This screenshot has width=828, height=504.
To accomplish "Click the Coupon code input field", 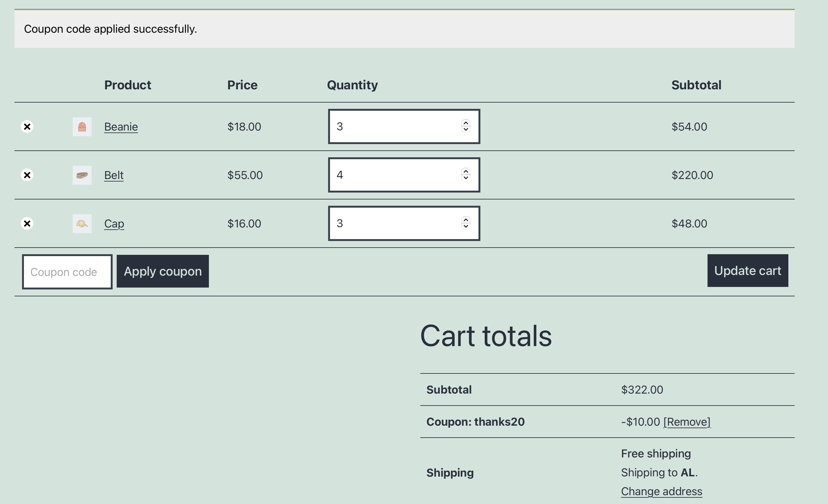I will [67, 272].
